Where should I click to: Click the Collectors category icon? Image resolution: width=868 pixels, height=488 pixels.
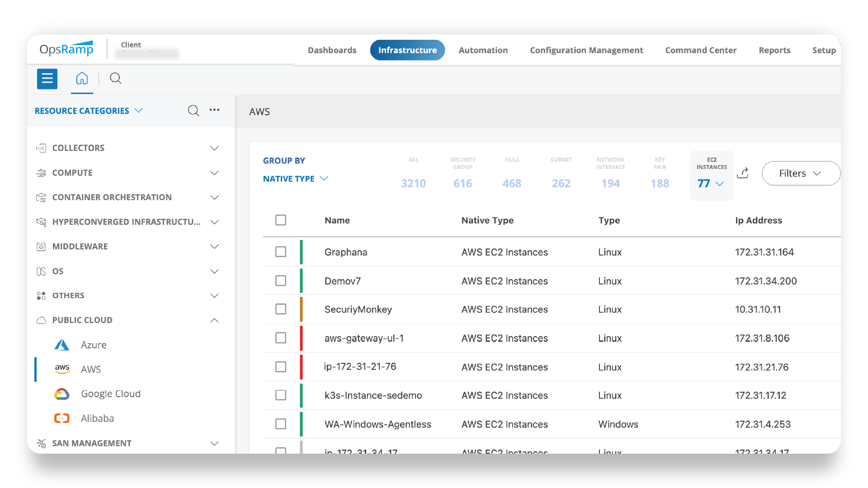41,148
